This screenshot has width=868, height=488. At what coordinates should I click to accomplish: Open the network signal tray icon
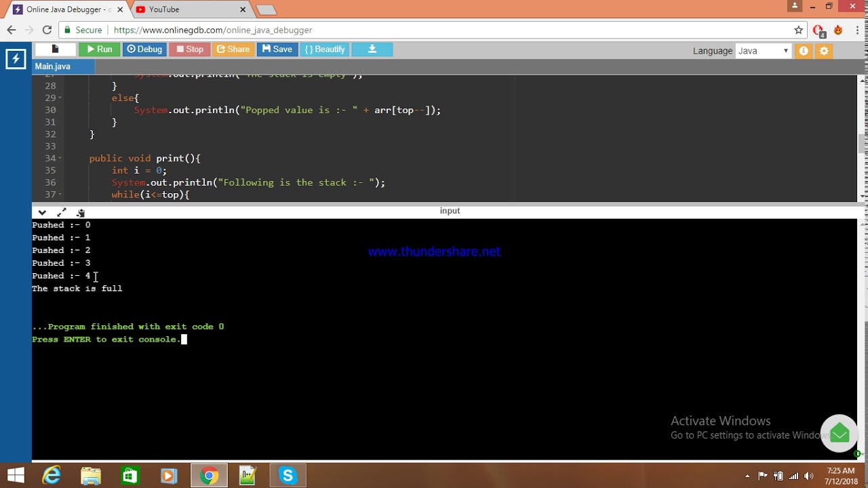click(793, 476)
